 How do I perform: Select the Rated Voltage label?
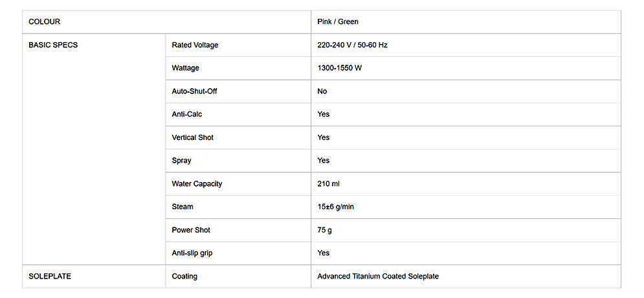pos(195,45)
